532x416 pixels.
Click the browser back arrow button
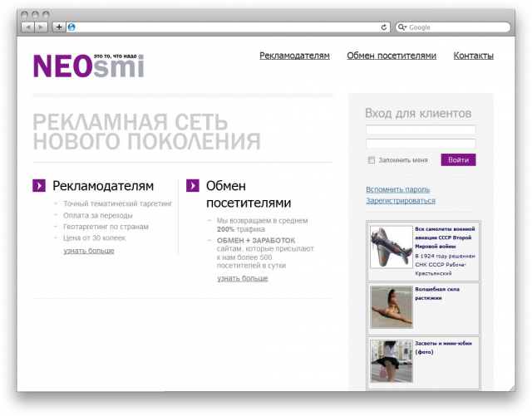point(28,27)
